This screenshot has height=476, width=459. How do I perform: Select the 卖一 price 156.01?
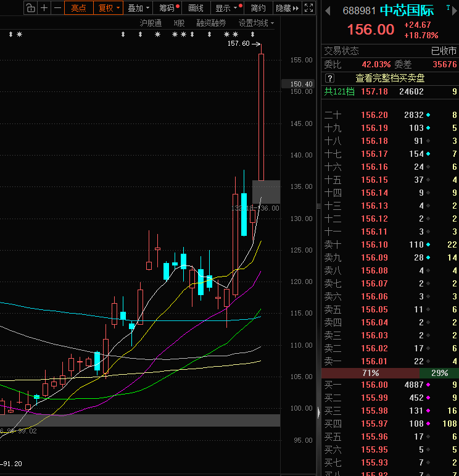[374, 362]
